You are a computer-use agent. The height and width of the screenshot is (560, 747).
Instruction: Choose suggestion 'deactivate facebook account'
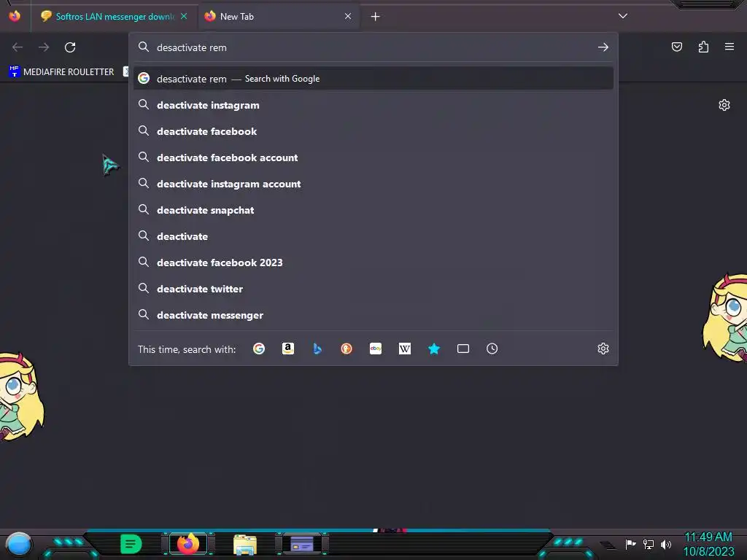point(373,157)
